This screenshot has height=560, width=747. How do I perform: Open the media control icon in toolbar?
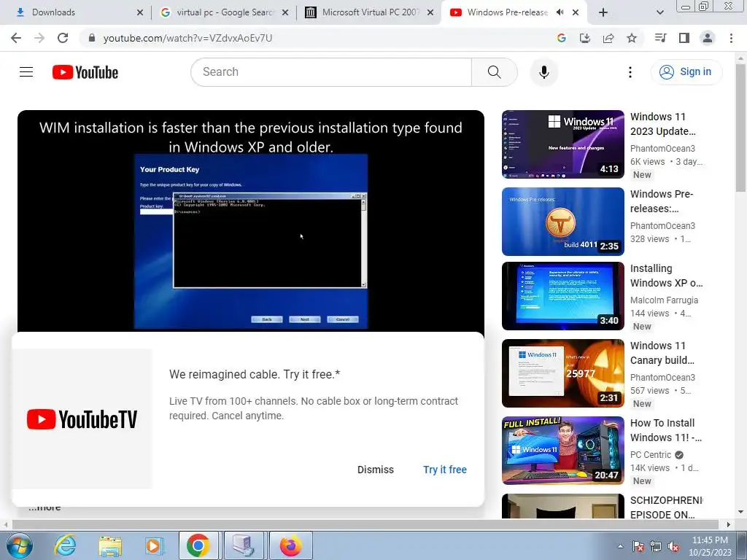pos(660,38)
